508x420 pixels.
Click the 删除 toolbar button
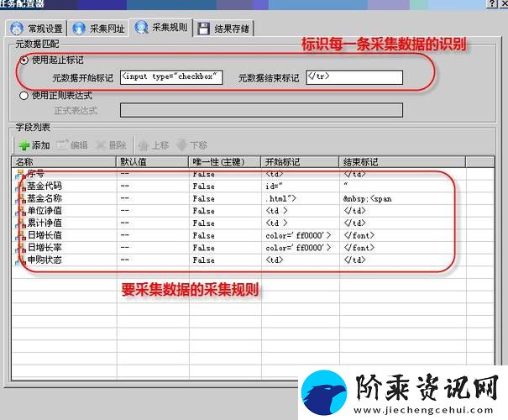coord(111,145)
